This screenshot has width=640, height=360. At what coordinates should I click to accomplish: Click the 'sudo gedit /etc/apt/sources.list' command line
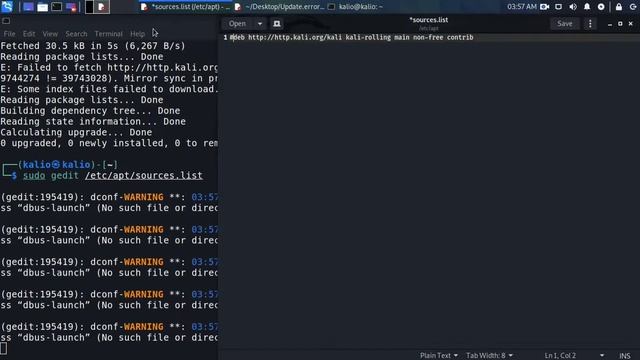[x=113, y=176]
